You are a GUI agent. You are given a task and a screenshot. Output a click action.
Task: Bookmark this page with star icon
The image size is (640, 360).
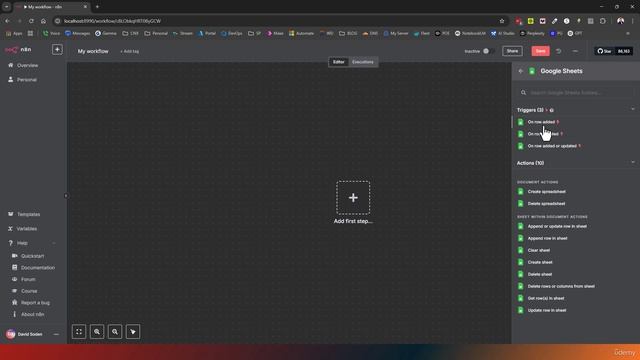(x=502, y=21)
